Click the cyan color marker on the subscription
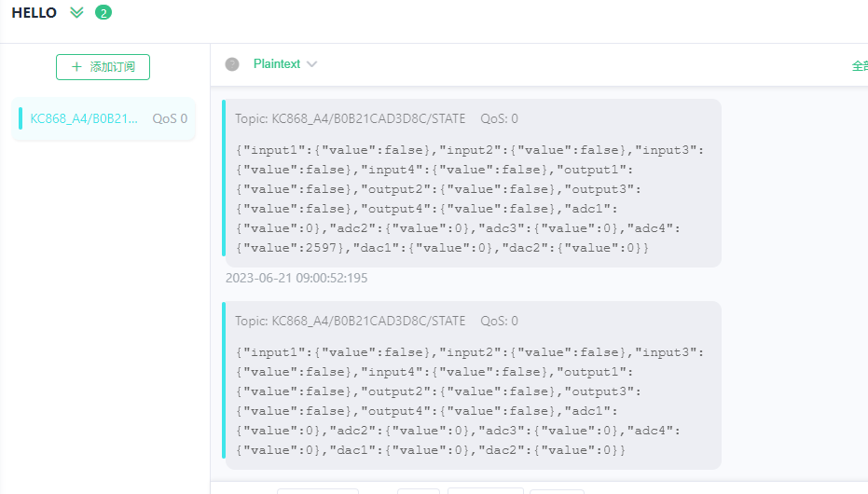 [21, 118]
